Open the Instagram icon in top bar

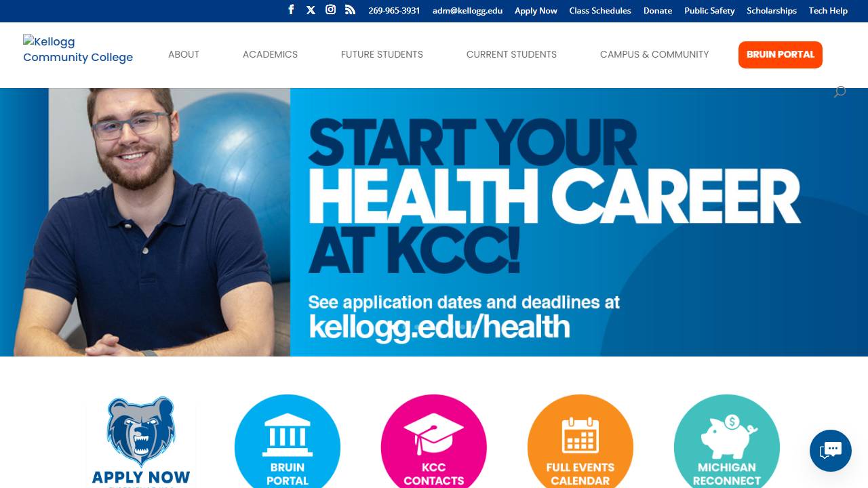(330, 9)
